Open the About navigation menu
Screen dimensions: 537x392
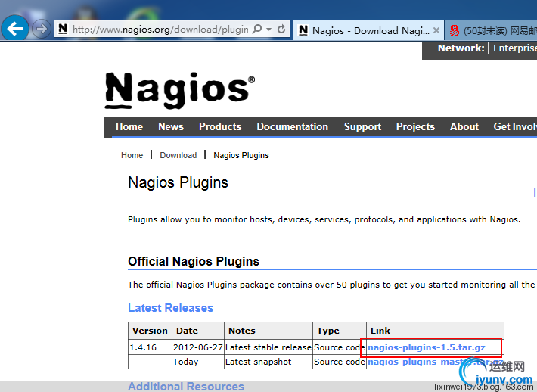(x=464, y=127)
